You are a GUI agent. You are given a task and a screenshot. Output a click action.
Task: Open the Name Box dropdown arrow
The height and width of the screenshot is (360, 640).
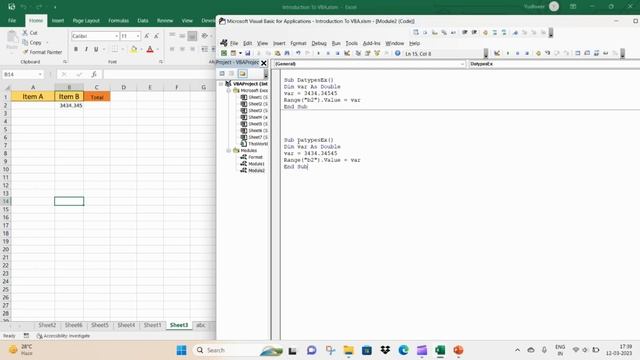40,74
